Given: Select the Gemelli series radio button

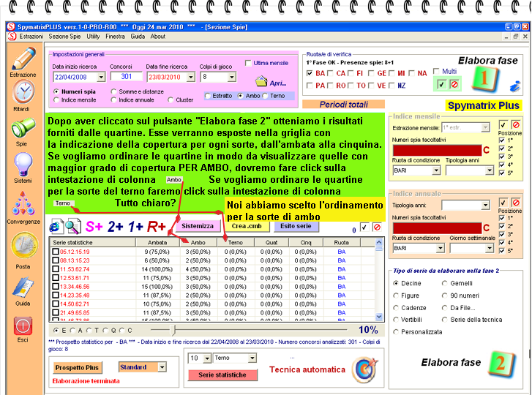Looking at the screenshot, I should pyautogui.click(x=444, y=284).
